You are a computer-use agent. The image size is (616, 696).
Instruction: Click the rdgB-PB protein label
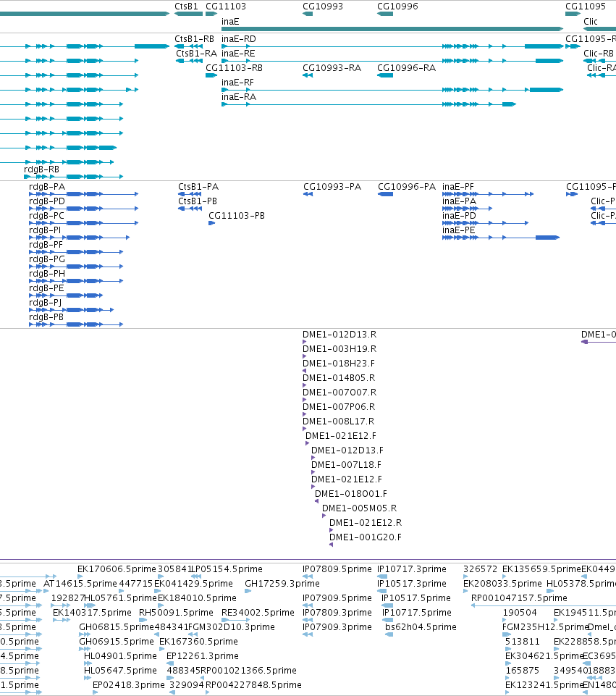click(46, 317)
